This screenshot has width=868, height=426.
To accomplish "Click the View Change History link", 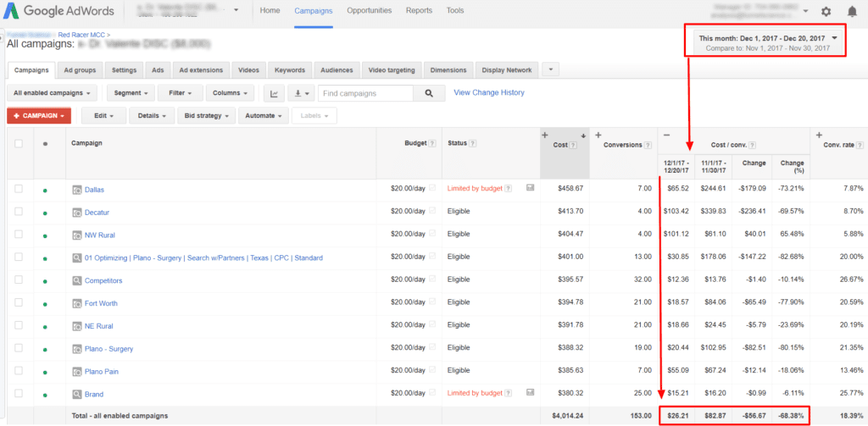I will point(489,92).
